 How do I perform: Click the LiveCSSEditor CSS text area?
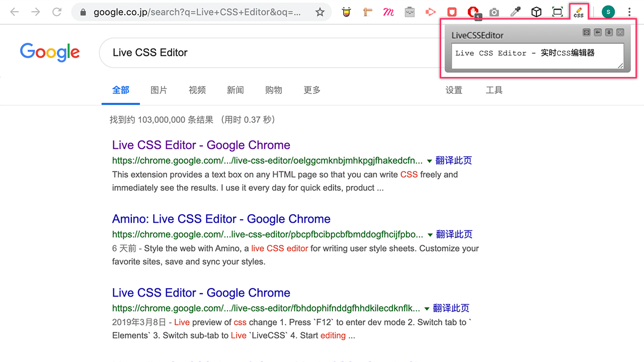pos(537,56)
